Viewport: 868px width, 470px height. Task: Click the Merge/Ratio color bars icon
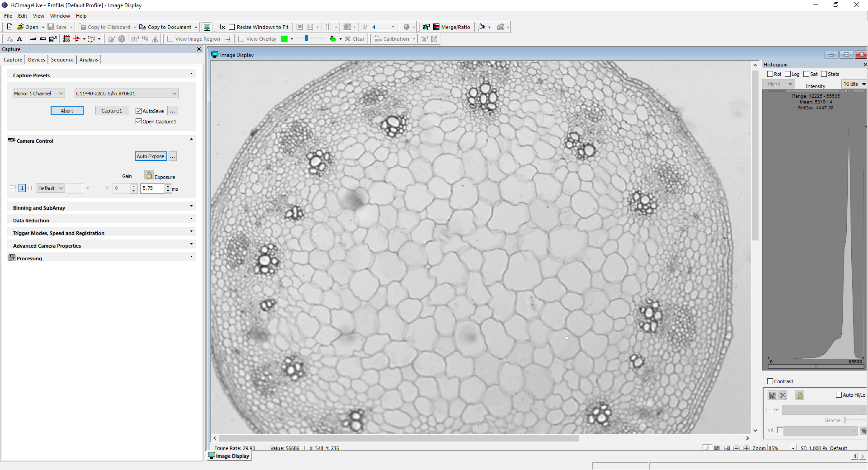click(x=436, y=27)
